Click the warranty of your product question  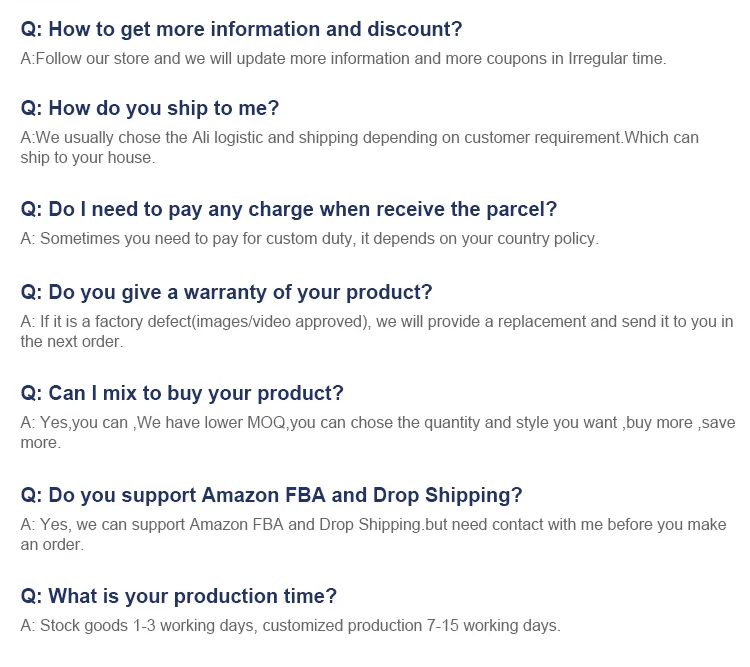click(x=226, y=292)
